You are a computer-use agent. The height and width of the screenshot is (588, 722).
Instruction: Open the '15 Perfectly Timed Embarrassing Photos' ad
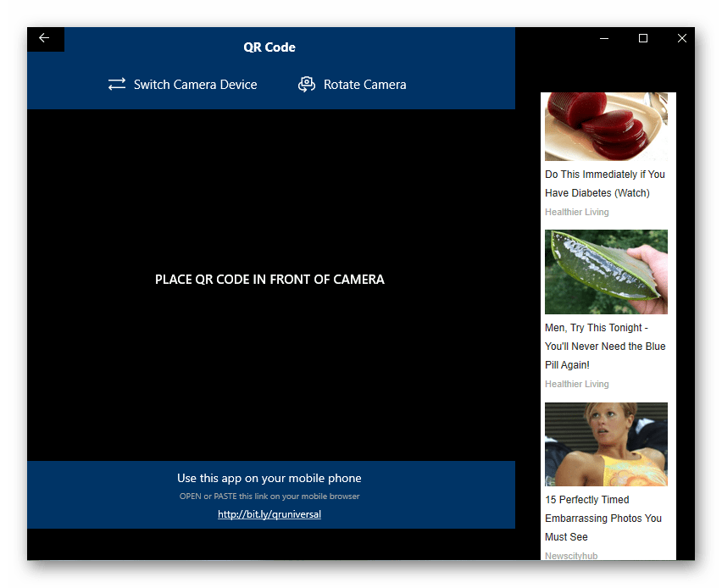pos(603,519)
